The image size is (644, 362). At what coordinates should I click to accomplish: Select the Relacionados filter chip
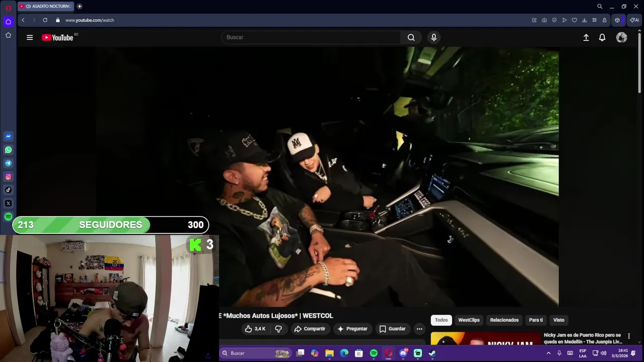tap(504, 320)
